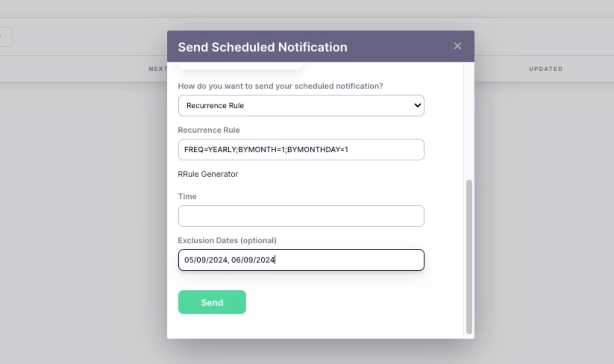Image resolution: width=614 pixels, height=364 pixels.
Task: Open the RRule Generator link
Action: click(x=208, y=174)
